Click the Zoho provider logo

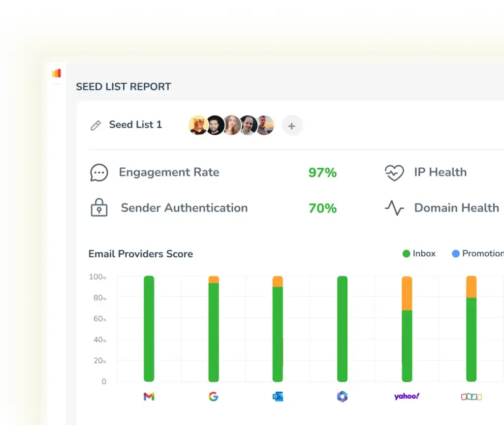[x=471, y=397]
